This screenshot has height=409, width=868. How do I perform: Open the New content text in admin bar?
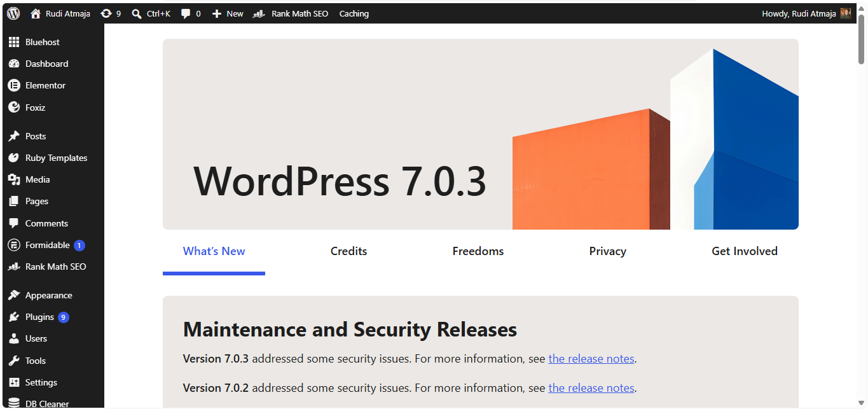(x=235, y=13)
